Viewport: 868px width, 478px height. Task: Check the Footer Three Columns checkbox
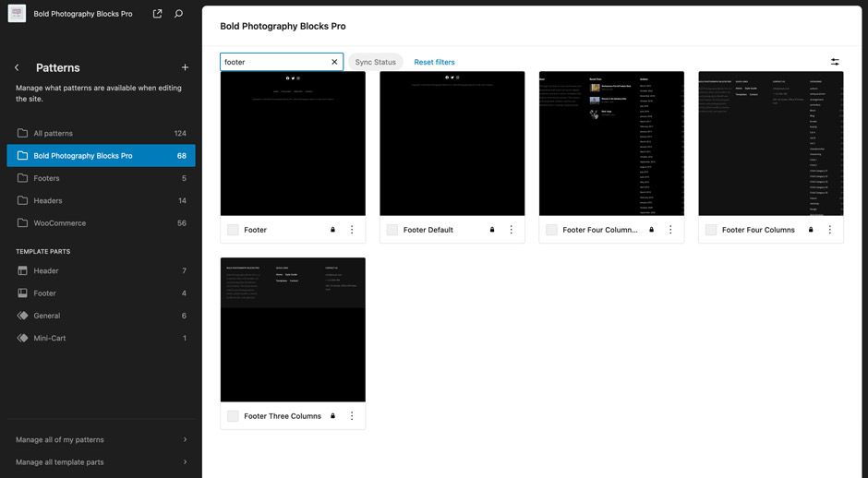(x=233, y=416)
